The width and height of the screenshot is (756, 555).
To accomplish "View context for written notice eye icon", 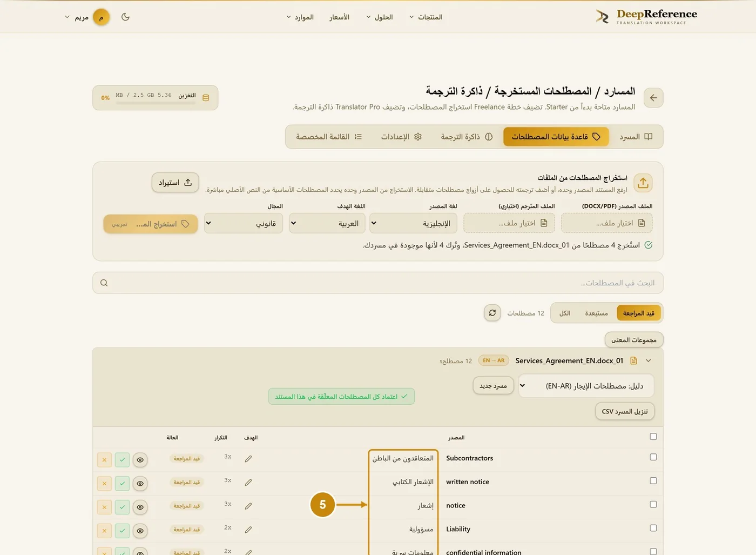I will coord(140,483).
